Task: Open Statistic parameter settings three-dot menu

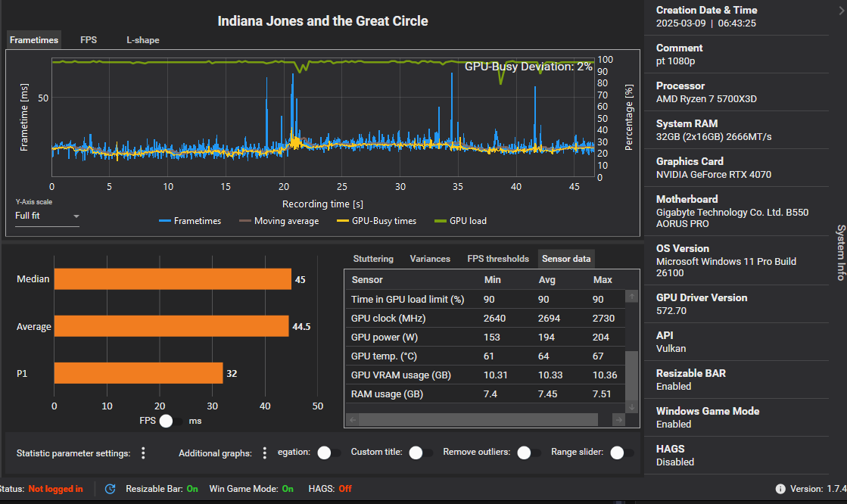Action: click(x=143, y=453)
